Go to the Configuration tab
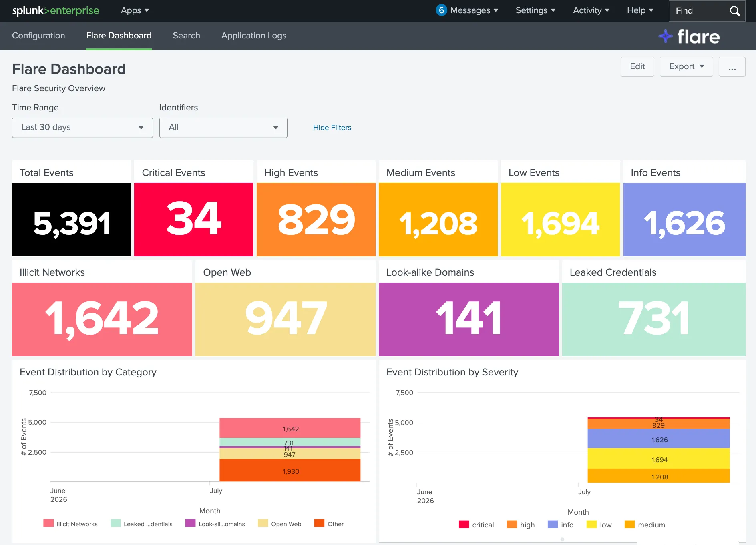Screen dimensions: 756x545 coord(38,36)
